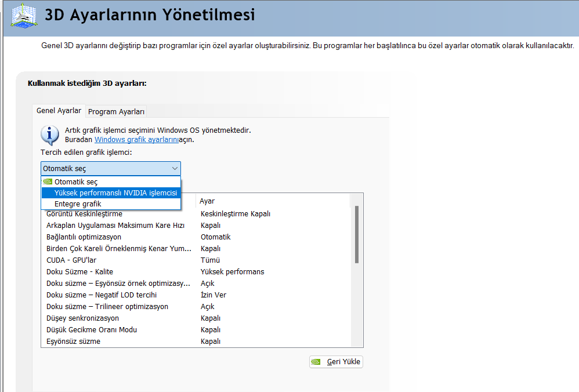Click the blue info bubble icon
579x392 pixels.
49,135
